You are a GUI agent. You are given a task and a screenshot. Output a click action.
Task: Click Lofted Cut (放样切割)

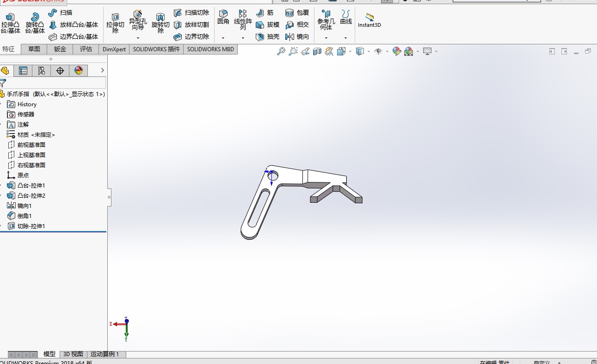(191, 24)
